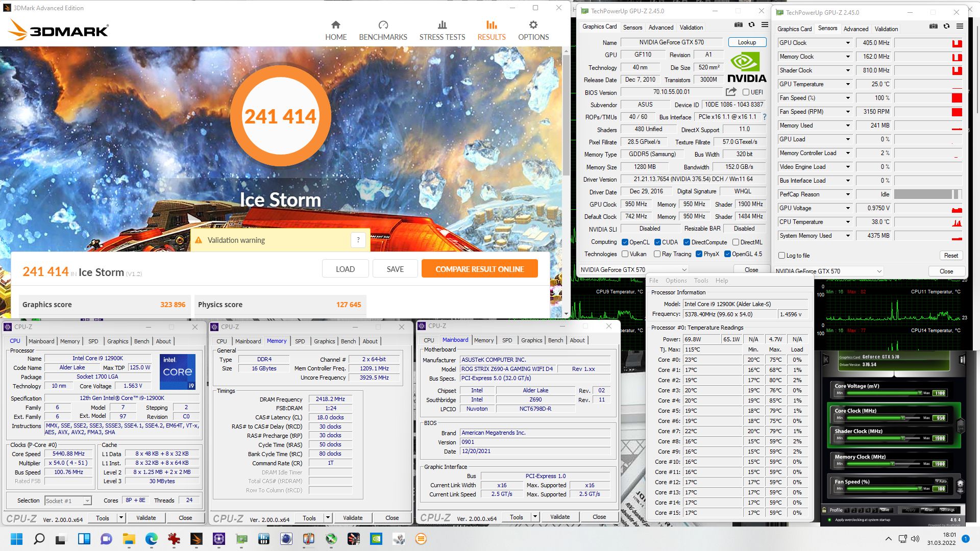Toggle Ray Tracing checkbox in GPU-Z
The width and height of the screenshot is (980, 551).
(x=657, y=254)
